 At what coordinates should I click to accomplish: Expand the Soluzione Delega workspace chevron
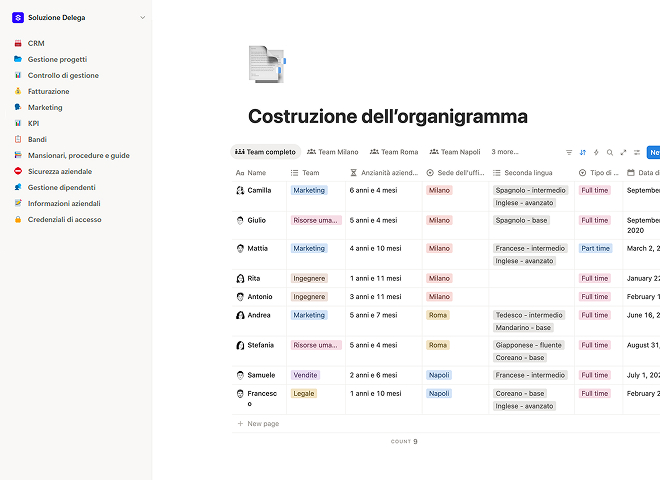(143, 18)
